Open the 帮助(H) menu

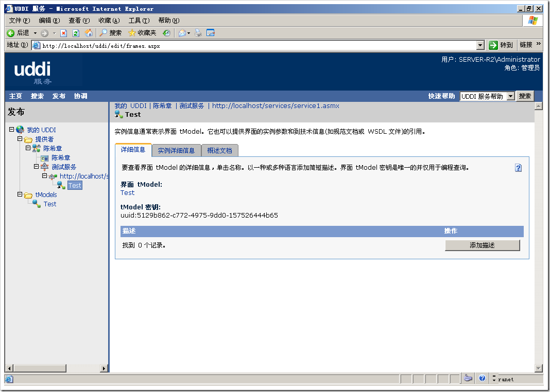click(169, 20)
